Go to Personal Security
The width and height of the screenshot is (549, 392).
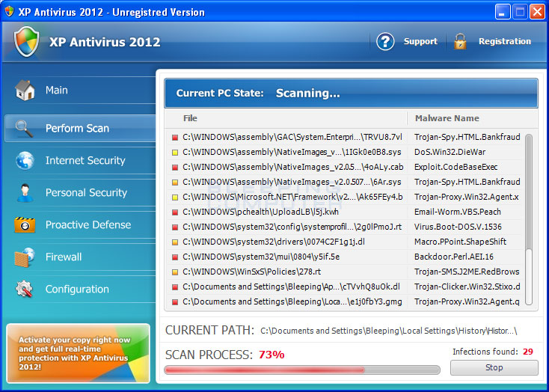(x=80, y=193)
